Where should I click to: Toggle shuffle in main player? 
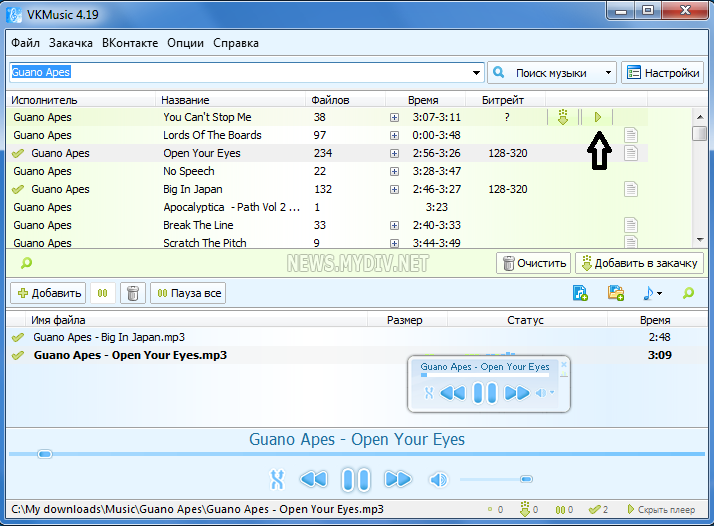(277, 480)
